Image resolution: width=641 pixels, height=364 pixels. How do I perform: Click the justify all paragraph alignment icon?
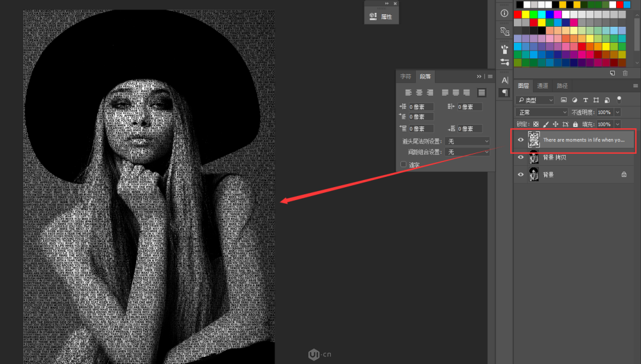482,93
